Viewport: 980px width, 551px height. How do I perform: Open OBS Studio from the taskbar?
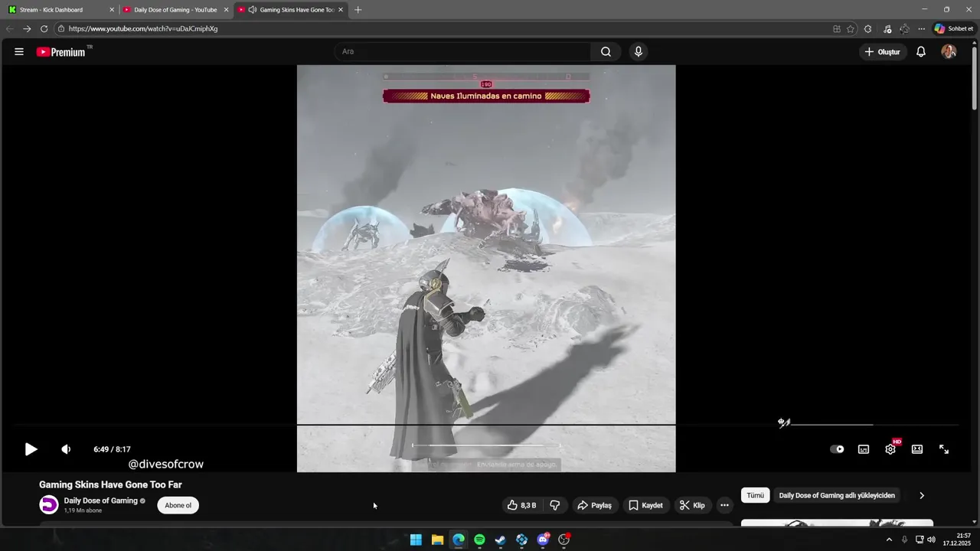pos(564,540)
